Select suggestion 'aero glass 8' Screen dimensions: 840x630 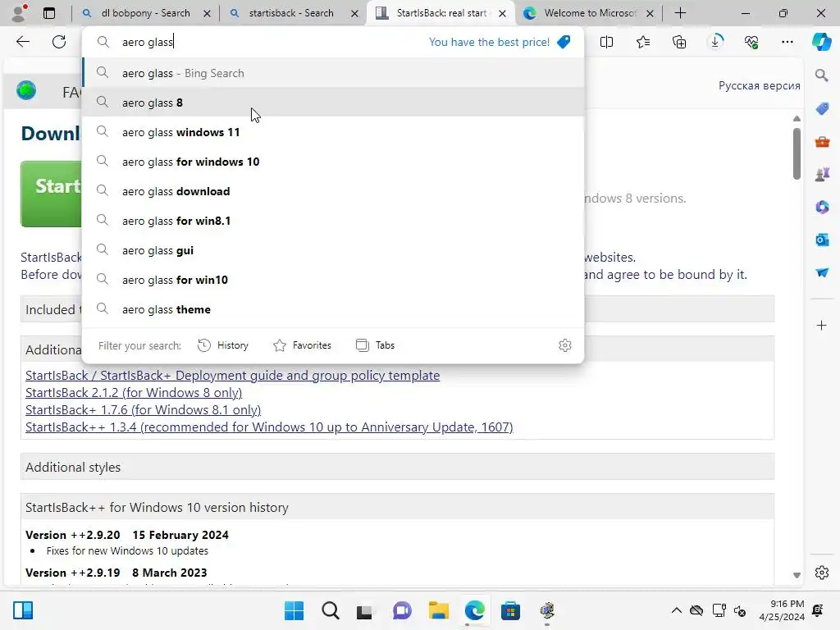[x=333, y=103]
